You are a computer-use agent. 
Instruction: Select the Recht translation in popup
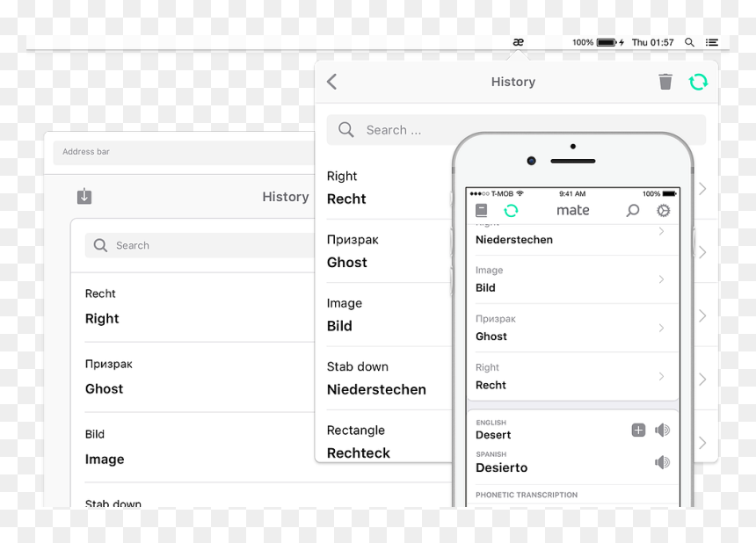[346, 199]
